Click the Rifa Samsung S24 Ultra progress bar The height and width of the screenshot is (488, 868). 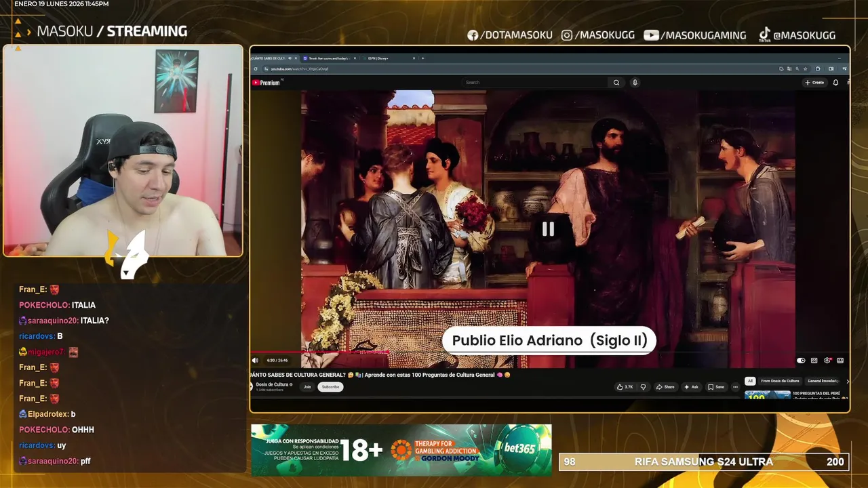pyautogui.click(x=704, y=462)
